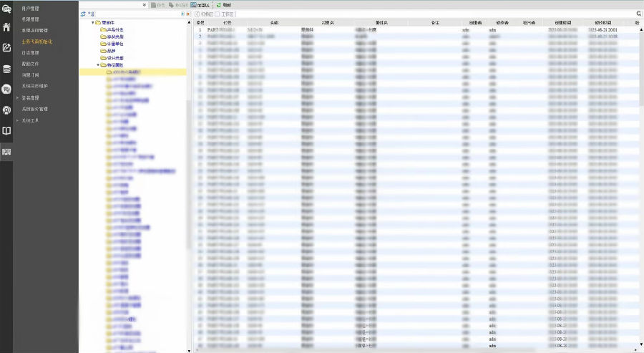Open the edit pencil icon in the left rail
The image size is (644, 353).
[6, 48]
